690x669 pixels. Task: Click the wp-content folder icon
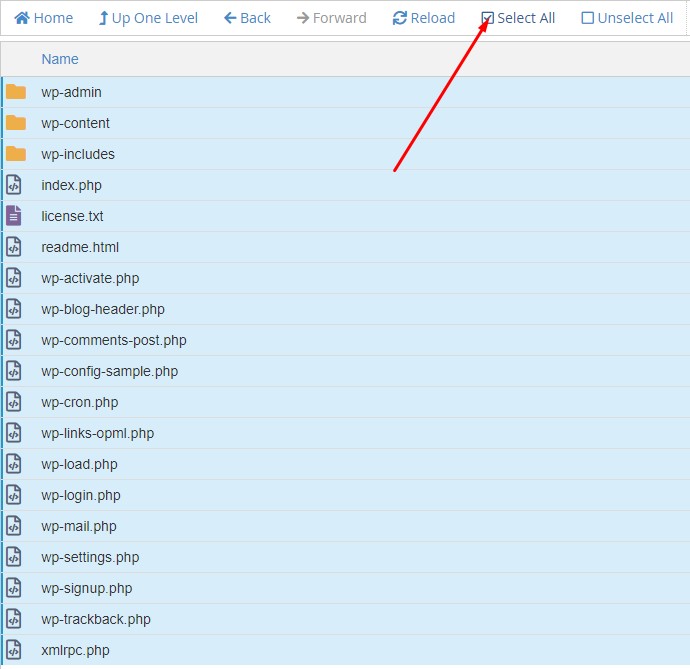coord(16,123)
